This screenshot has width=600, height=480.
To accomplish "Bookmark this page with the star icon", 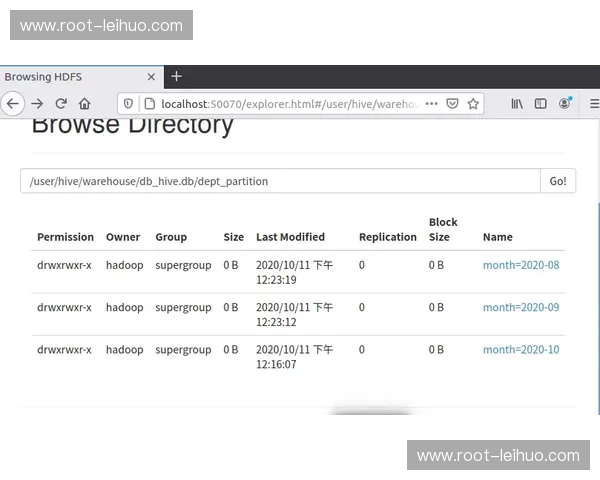I will pyautogui.click(x=473, y=103).
